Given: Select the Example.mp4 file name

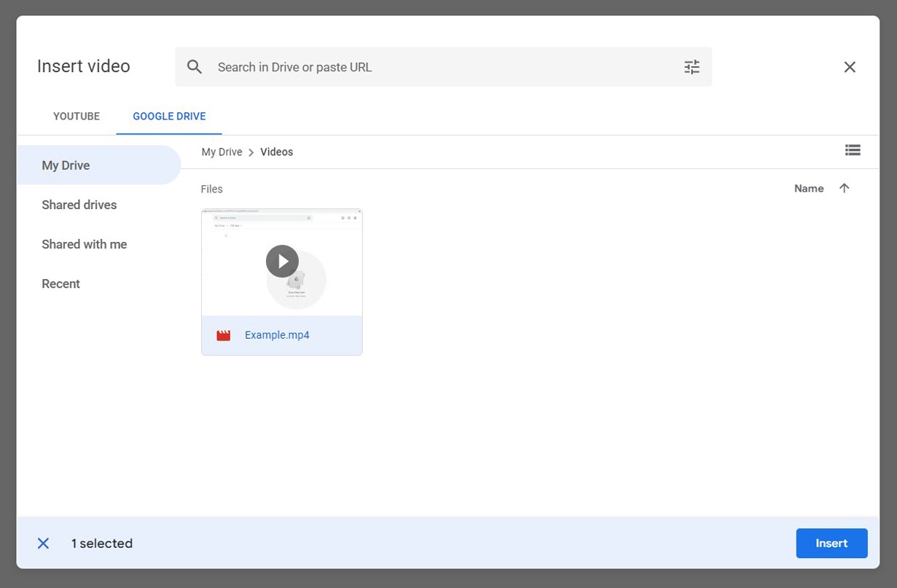Looking at the screenshot, I should point(277,335).
